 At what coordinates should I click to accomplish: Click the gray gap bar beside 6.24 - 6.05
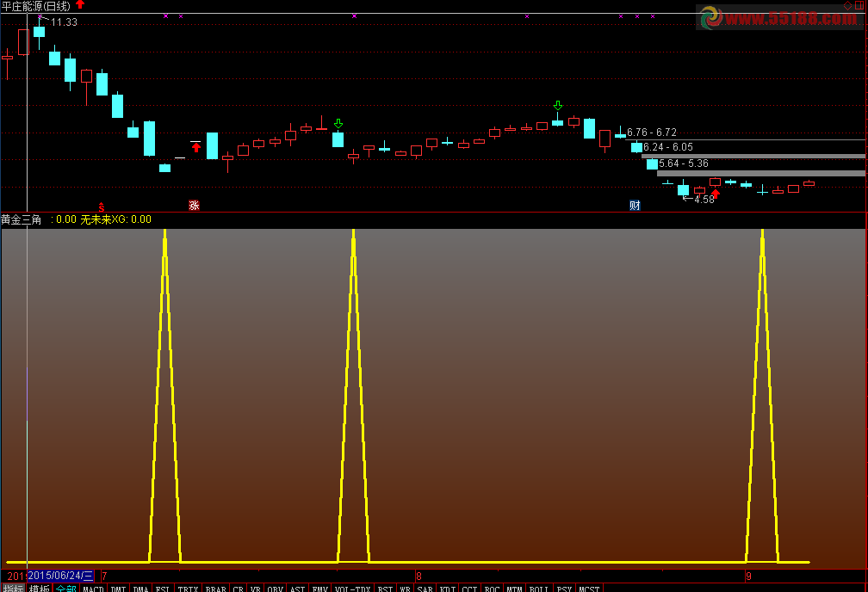(753, 157)
